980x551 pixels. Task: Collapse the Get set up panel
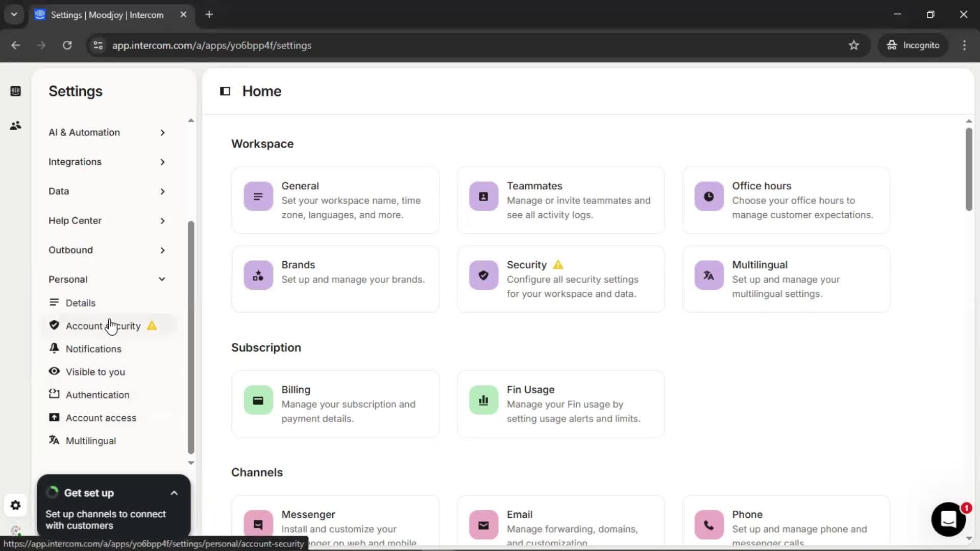174,493
